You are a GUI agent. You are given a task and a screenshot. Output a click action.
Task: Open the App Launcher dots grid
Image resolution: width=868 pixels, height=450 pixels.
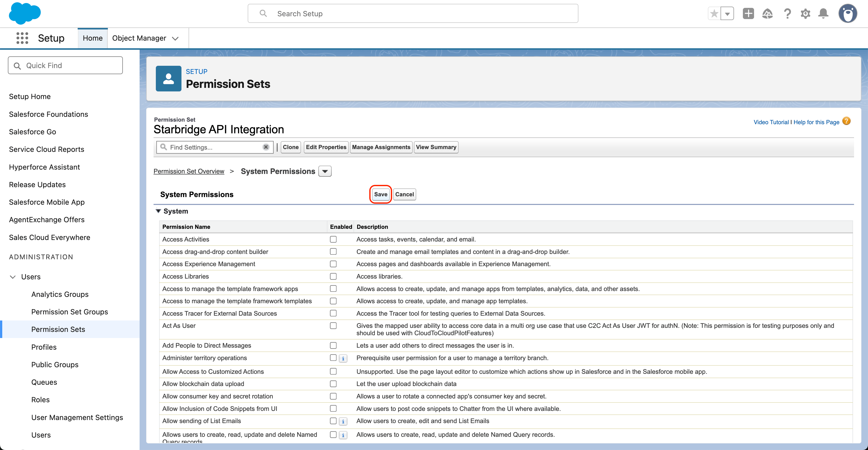(x=22, y=38)
